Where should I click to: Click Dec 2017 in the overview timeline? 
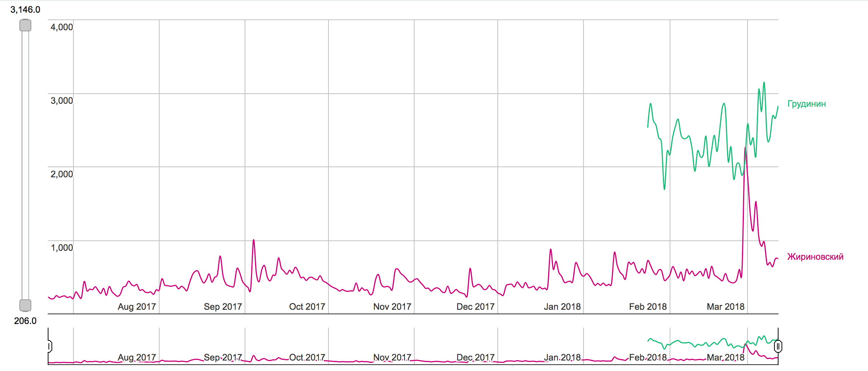pyautogui.click(x=476, y=358)
